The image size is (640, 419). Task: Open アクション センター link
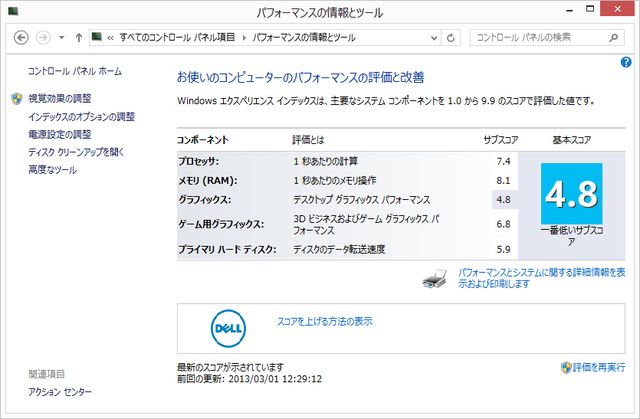tap(60, 392)
